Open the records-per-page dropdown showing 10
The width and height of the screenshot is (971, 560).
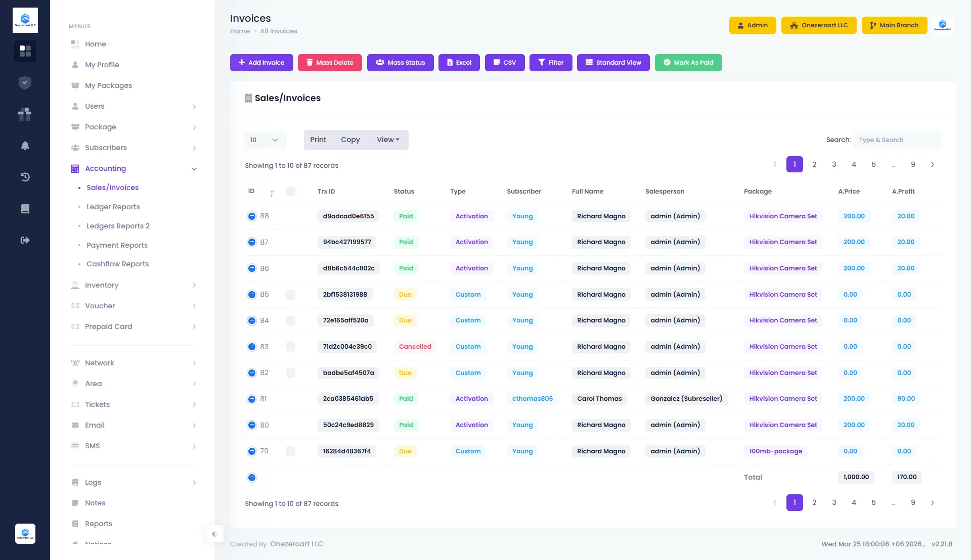265,140
